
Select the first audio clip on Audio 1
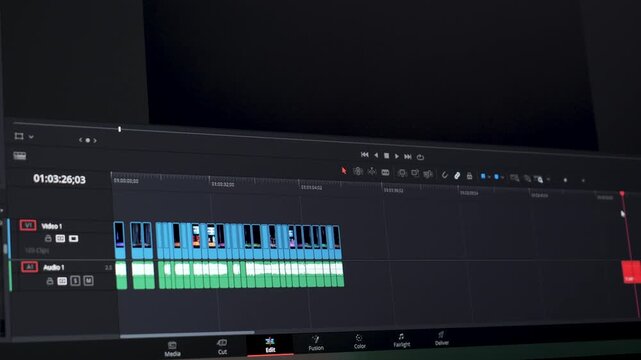(x=121, y=276)
